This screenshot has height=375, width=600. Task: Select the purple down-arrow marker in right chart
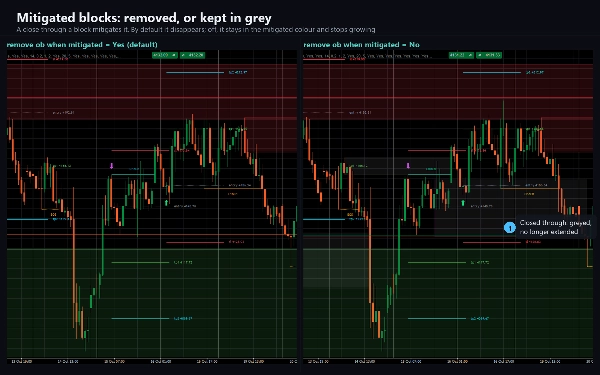408,166
